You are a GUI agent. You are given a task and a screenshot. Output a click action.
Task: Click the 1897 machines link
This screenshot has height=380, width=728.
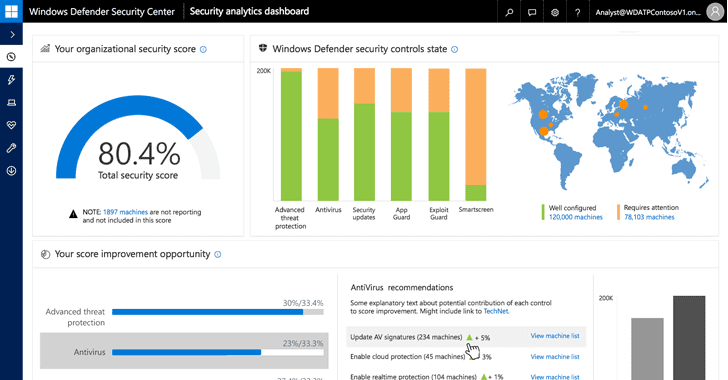[x=125, y=212]
